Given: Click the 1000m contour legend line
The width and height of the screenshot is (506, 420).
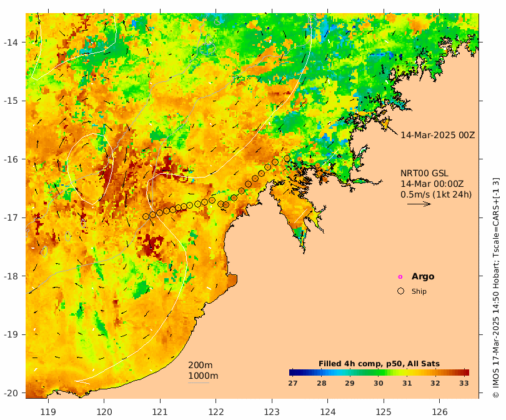Looking at the screenshot, I should point(199,383).
